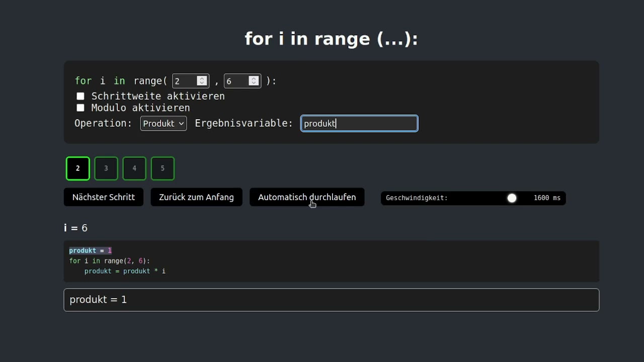Click the Nächster Schritt button
Screen dimensions: 644x362
pyautogui.click(x=104, y=197)
